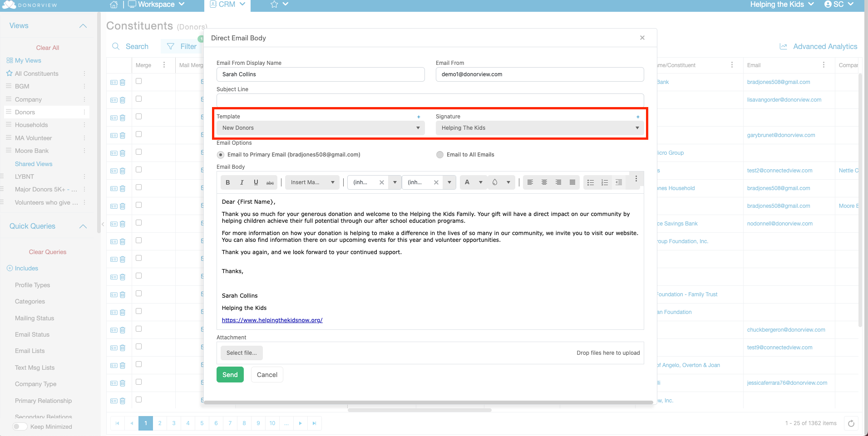Screen dimensions: 868x436
Task: Align email text to the right
Action: pyautogui.click(x=558, y=182)
